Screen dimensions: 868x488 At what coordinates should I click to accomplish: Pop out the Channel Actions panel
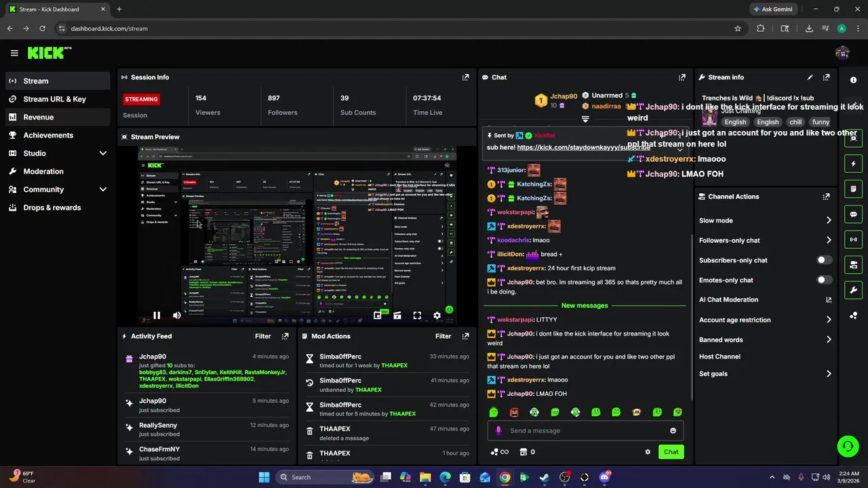pyautogui.click(x=826, y=197)
